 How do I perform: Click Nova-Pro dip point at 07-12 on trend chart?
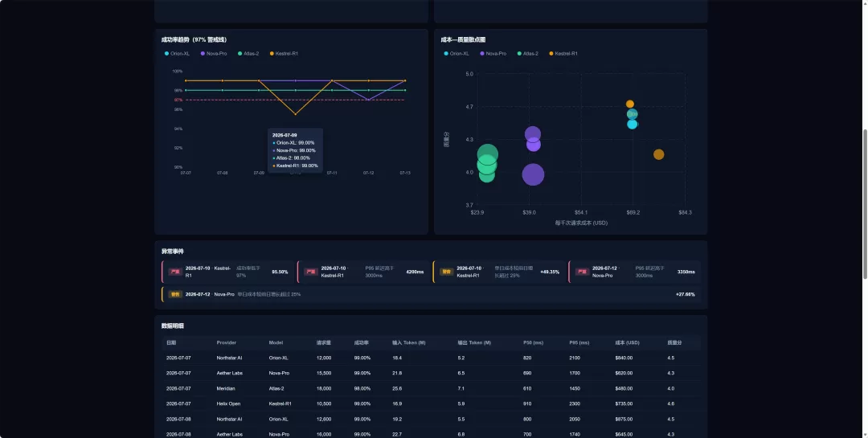[x=369, y=100]
